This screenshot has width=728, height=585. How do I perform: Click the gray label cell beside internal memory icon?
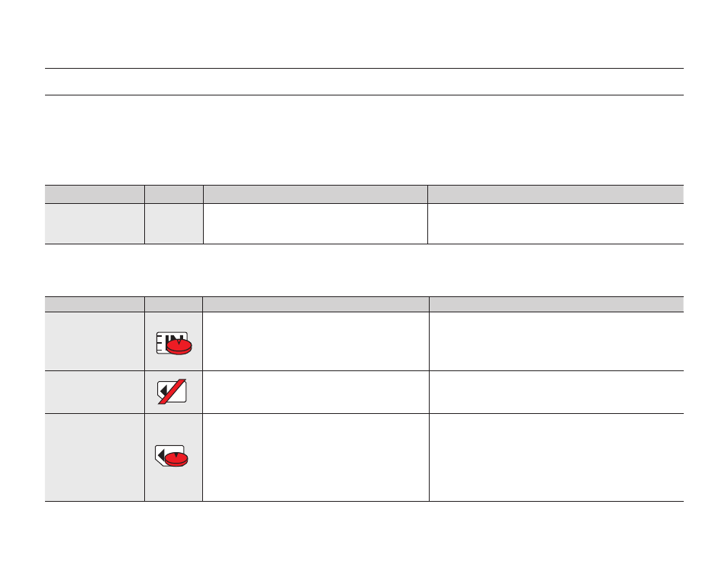click(95, 341)
